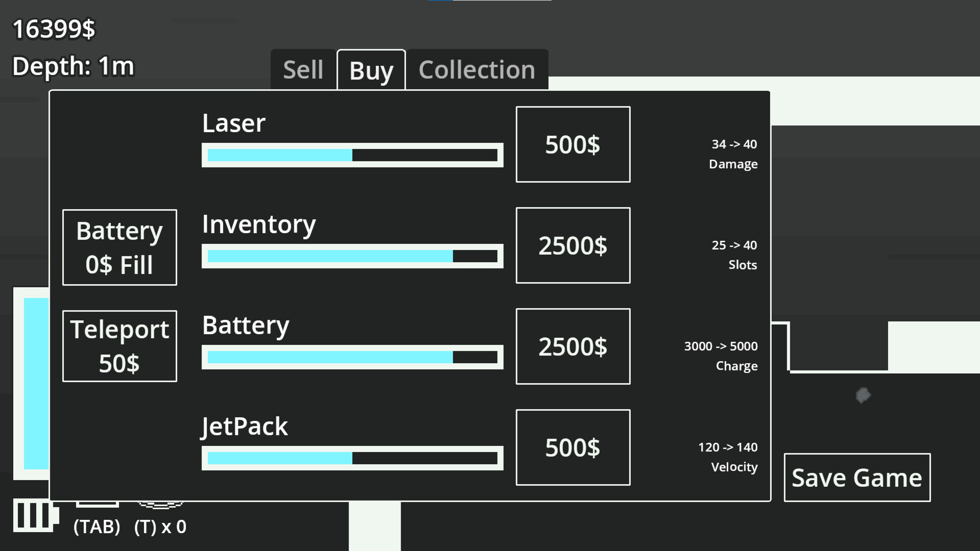Open the Collection tab
The height and width of the screenshot is (551, 980).
tap(477, 70)
